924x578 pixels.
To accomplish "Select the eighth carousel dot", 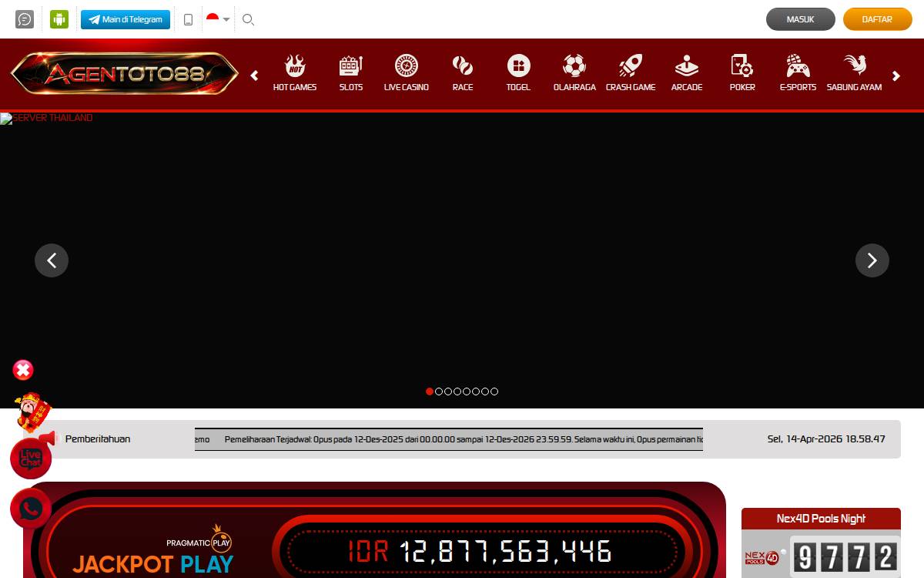I will pyautogui.click(x=494, y=391).
